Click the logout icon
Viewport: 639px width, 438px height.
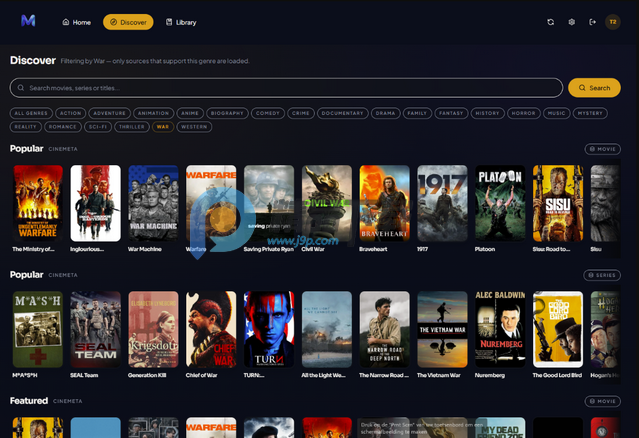593,22
